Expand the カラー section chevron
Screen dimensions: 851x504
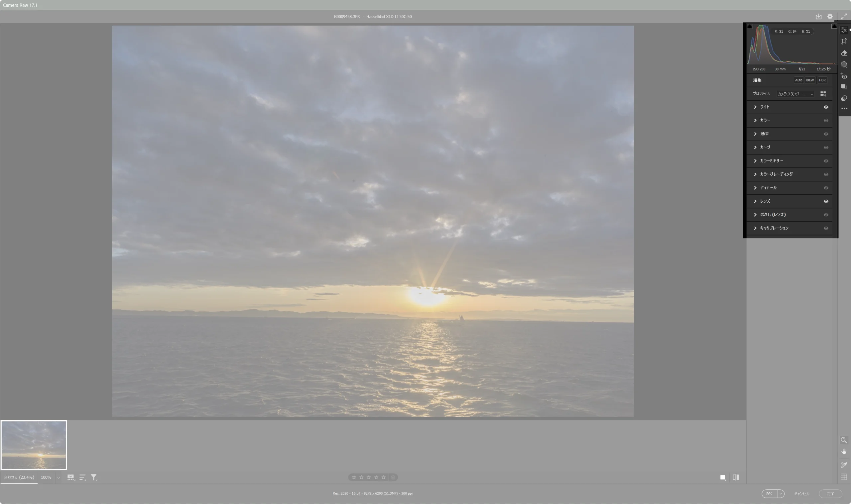click(x=755, y=121)
